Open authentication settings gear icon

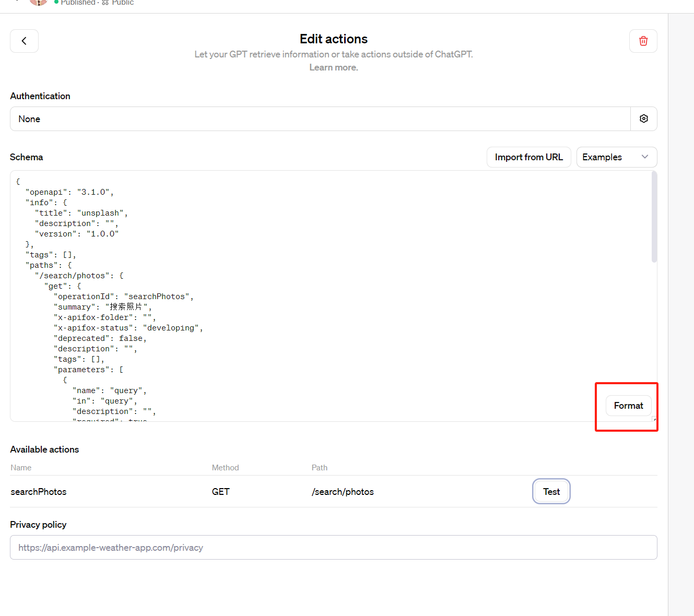(x=644, y=119)
